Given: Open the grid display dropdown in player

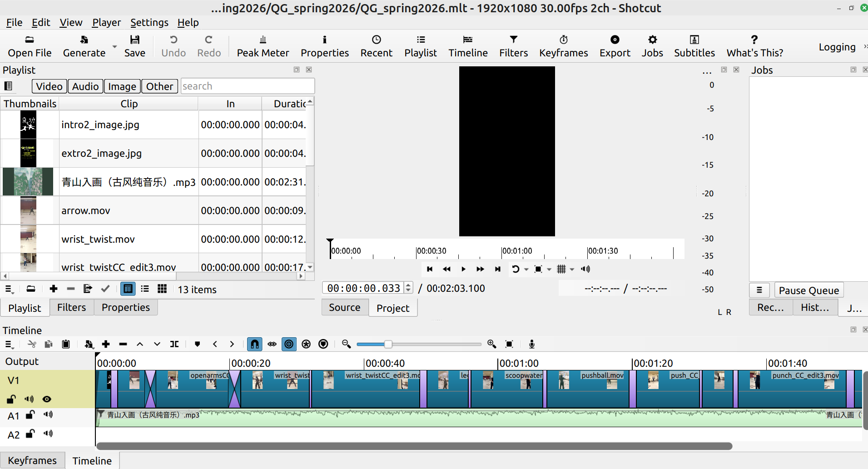Looking at the screenshot, I should (x=572, y=269).
